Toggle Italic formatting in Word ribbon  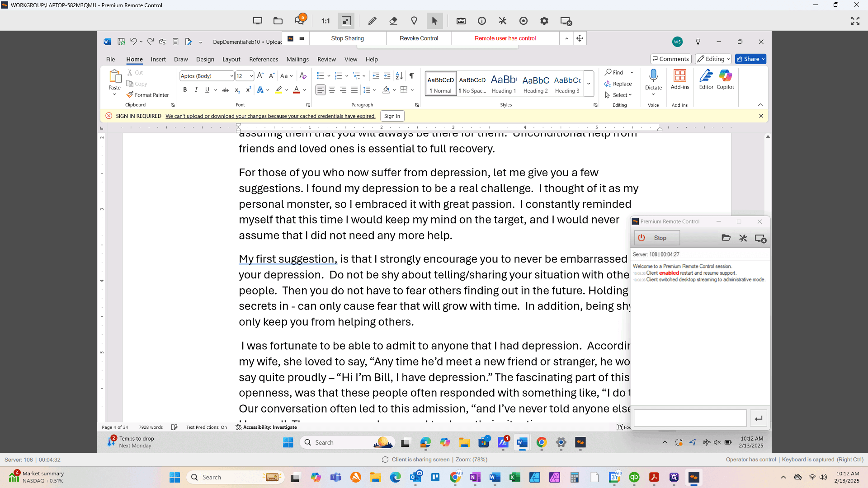coord(196,90)
